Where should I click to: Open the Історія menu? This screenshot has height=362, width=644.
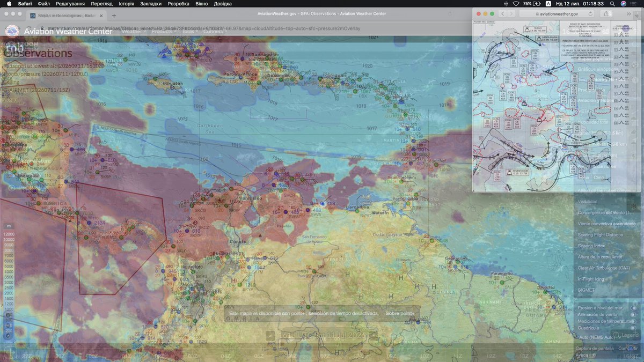coord(127,3)
